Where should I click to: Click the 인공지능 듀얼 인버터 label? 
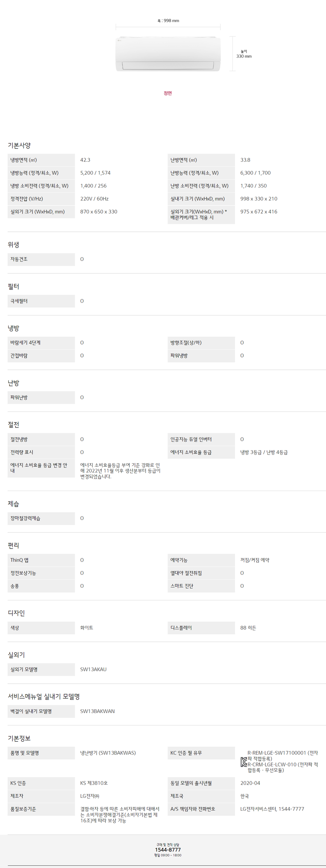click(191, 440)
